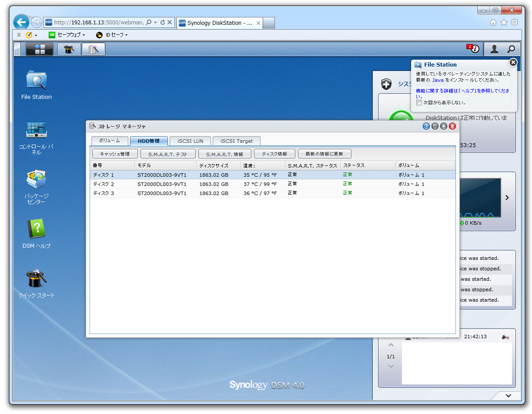The image size is (532, 414).
Task: Click the Storage Manager help question-mark icon
Action: tap(426, 126)
